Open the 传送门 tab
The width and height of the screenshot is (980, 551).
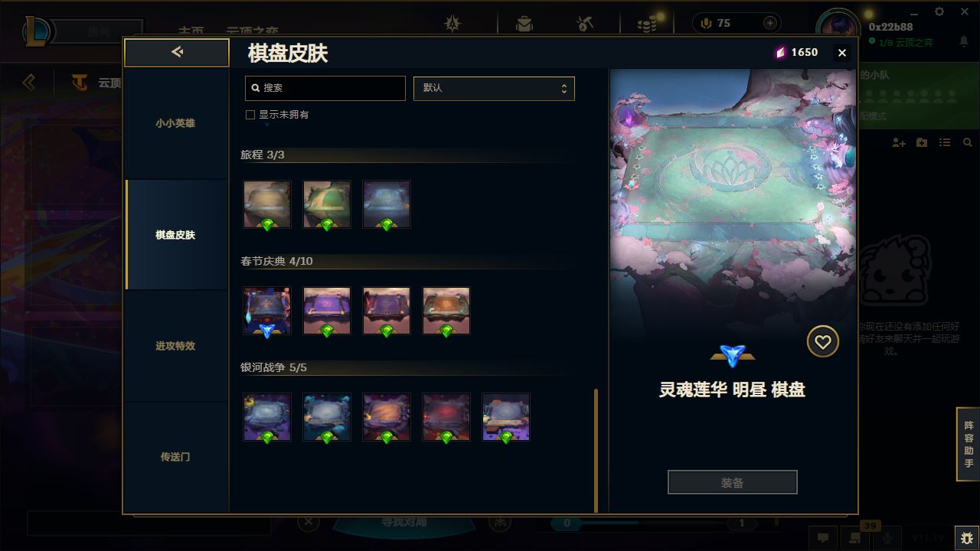tap(175, 457)
